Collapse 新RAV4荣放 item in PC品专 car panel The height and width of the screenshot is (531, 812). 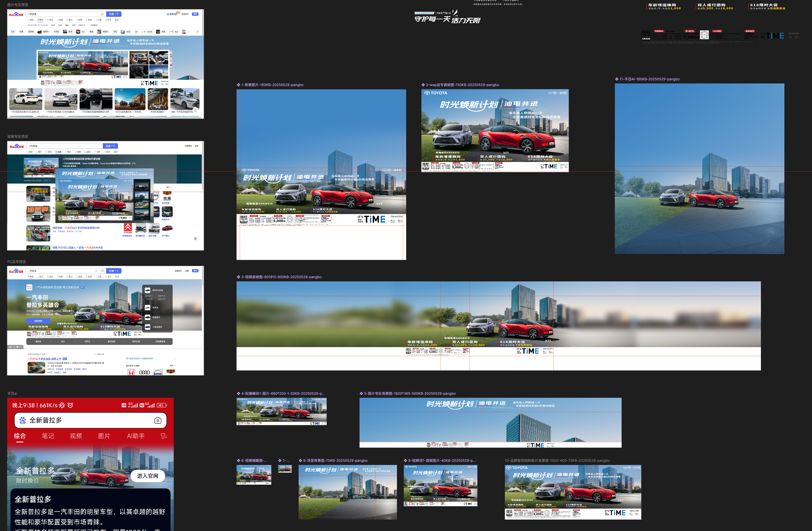pyautogui.click(x=169, y=291)
